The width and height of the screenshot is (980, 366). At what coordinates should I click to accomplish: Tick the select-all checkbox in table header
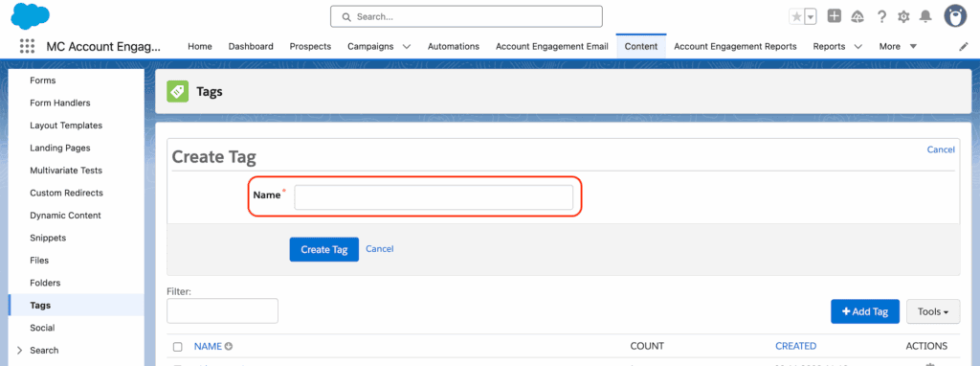click(x=177, y=347)
